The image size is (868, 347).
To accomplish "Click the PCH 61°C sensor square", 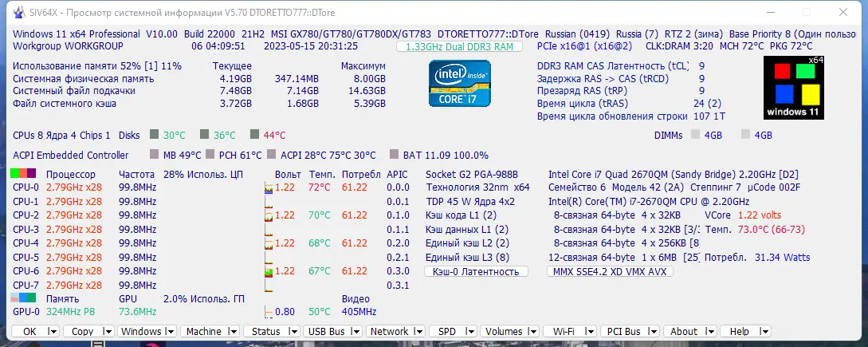I will 210,155.
